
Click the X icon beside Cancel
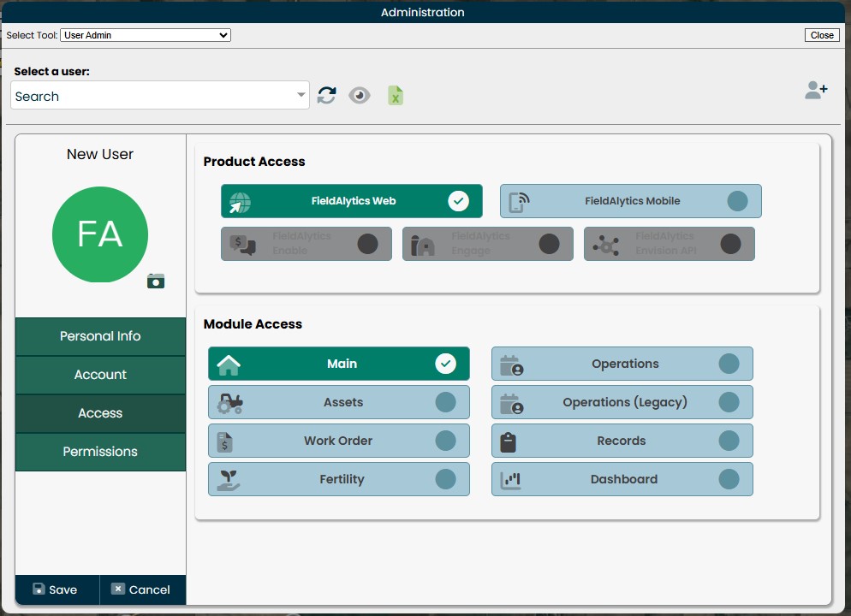[x=118, y=589]
